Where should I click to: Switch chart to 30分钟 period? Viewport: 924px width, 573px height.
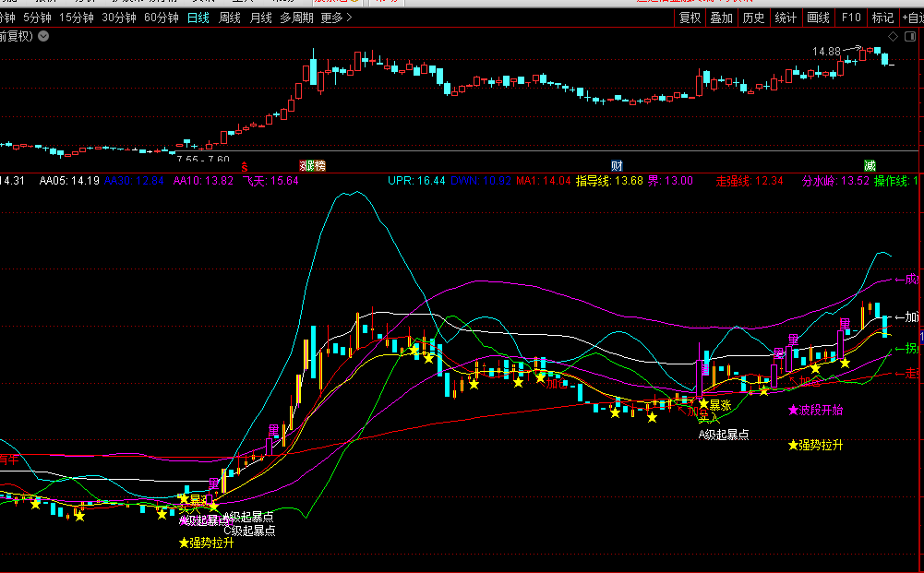[118, 18]
